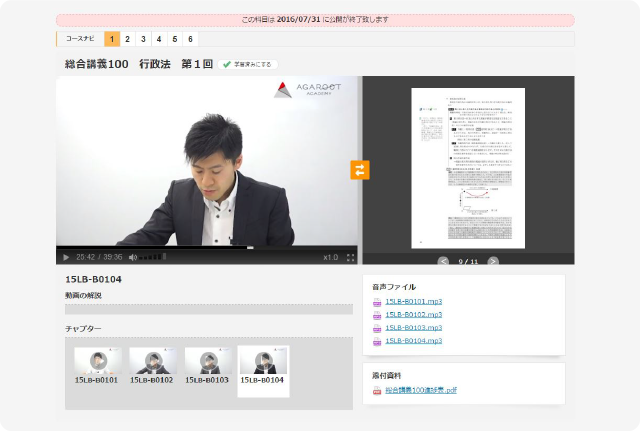Mark lesson as 学習済みにする
Screen dimensions: 640x431
pos(249,64)
